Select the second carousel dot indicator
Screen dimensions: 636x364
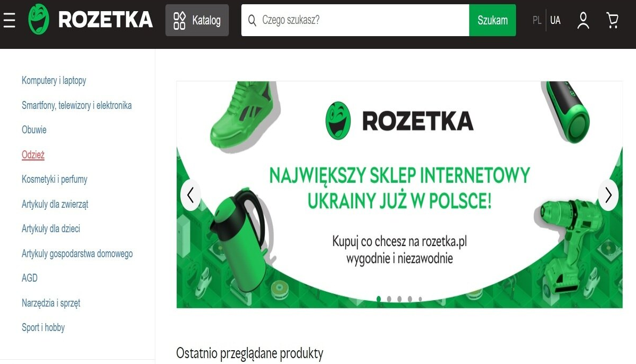click(389, 299)
